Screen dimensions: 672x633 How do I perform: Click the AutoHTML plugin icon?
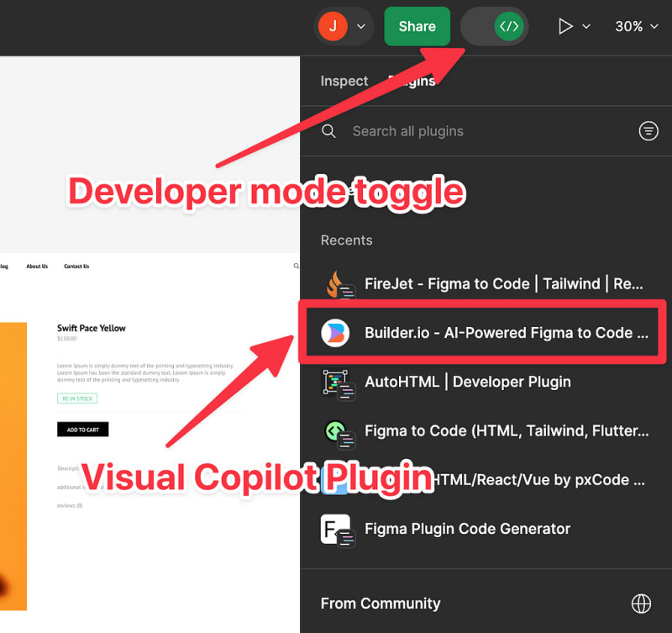coord(339,384)
